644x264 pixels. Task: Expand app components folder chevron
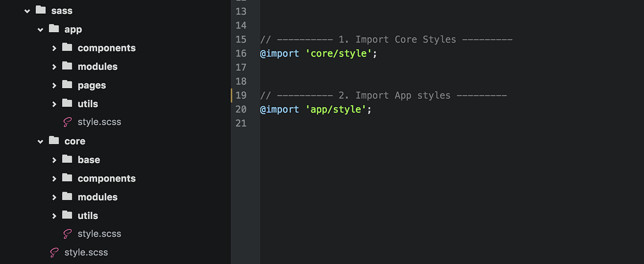[54, 48]
